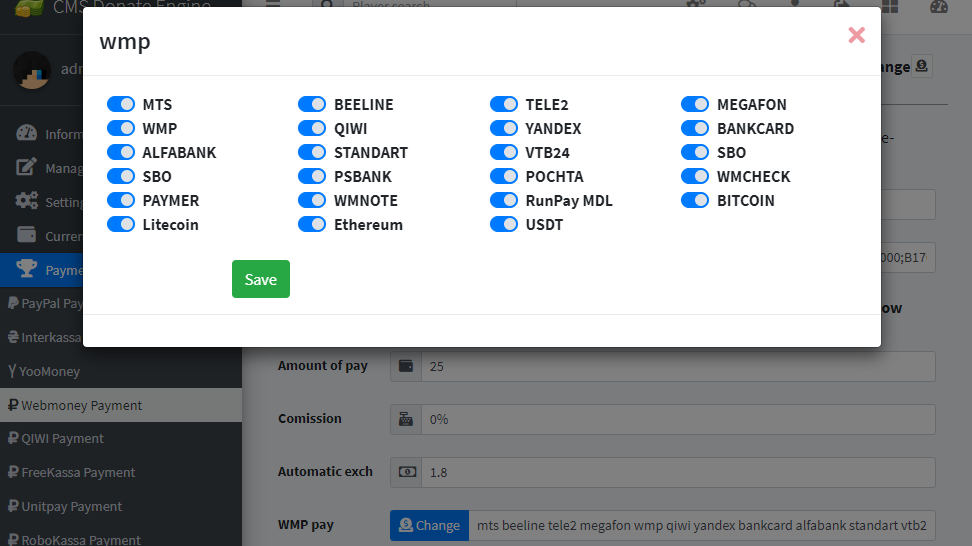972x546 pixels.
Task: Click the banknote icon beside Automatic exch
Action: pyautogui.click(x=406, y=472)
